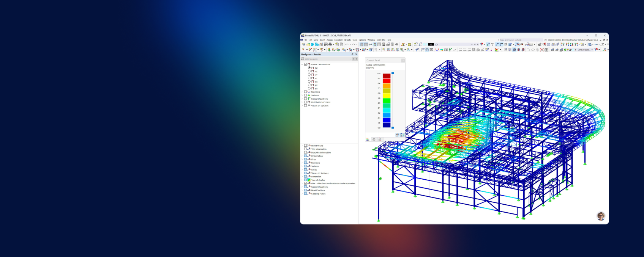Open the CAD-BIM menu
Image resolution: width=644 pixels, height=257 pixels.
click(x=381, y=40)
